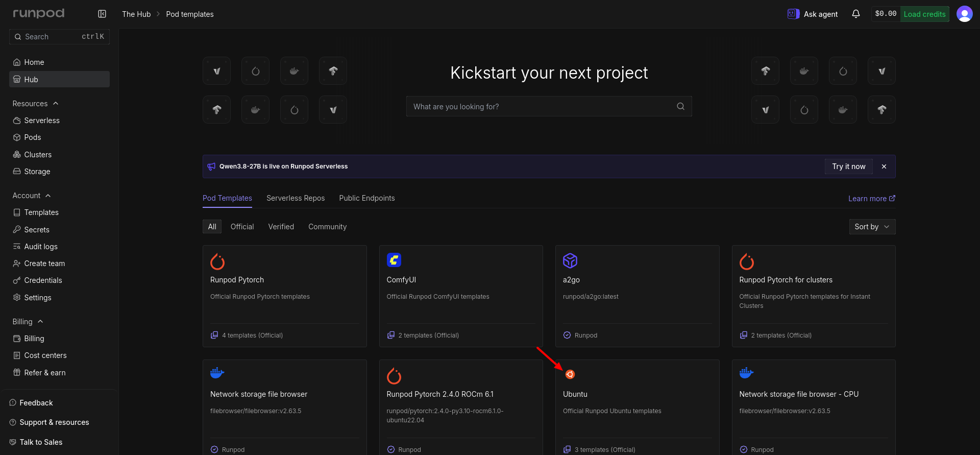Screen dimensions: 980x455
Task: Filter templates by Community
Action: coord(327,227)
